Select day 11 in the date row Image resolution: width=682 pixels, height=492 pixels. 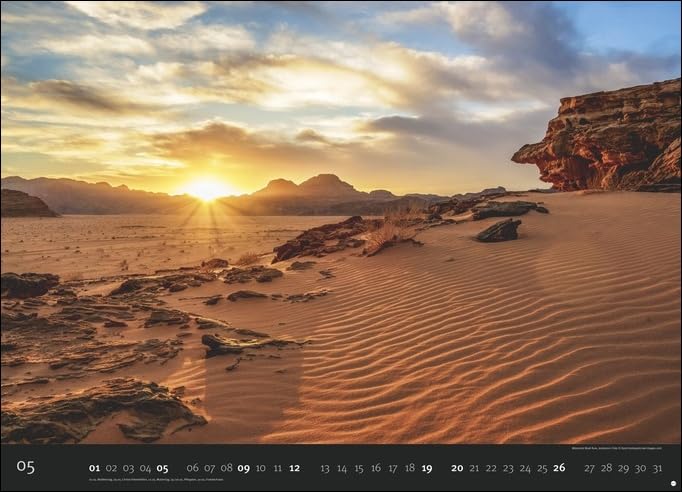(277, 468)
